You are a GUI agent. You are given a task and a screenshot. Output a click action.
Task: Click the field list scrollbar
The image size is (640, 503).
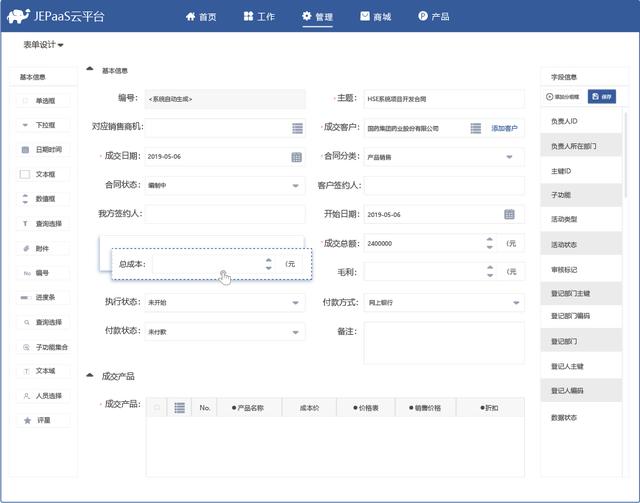click(625, 155)
